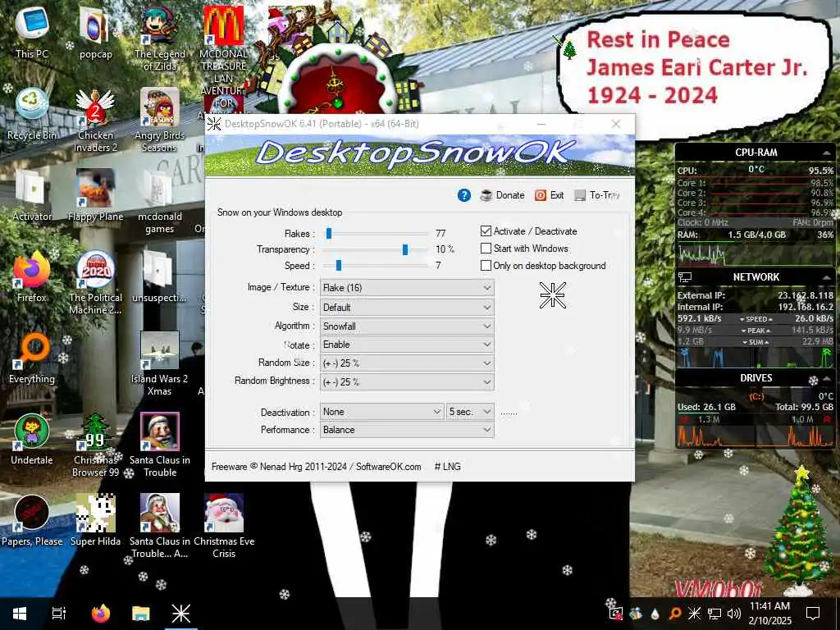Select the Firefox desktop shortcut
The width and height of the screenshot is (840, 630).
point(32,276)
